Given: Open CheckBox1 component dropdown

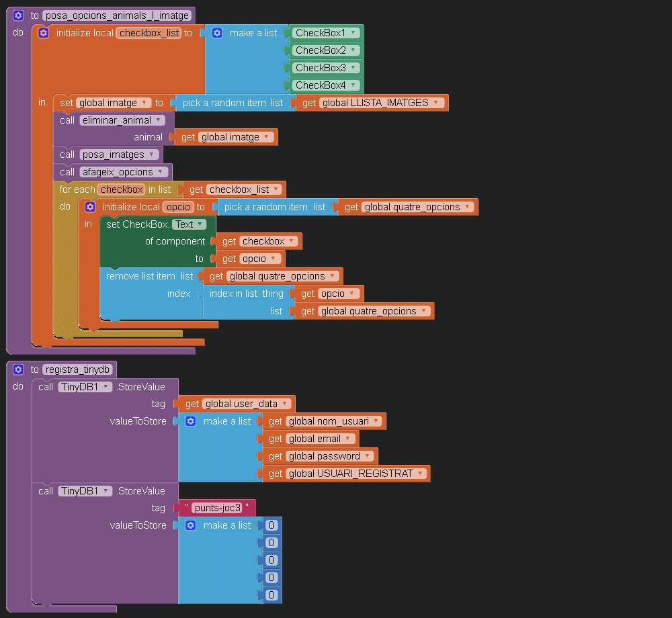Looking at the screenshot, I should tap(353, 33).
